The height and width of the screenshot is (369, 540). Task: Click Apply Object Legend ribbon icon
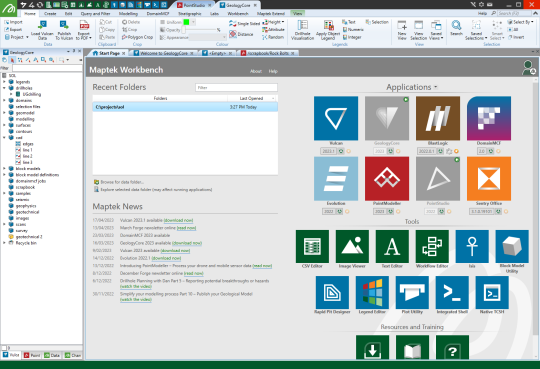tap(328, 30)
